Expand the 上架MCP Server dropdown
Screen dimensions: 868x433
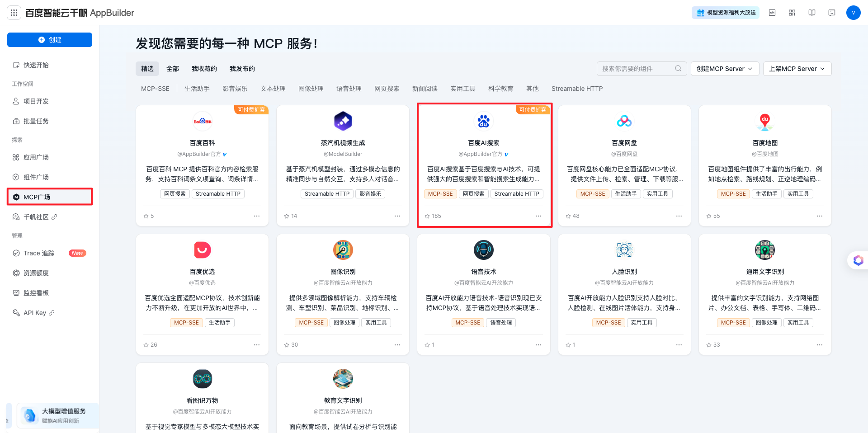click(x=797, y=69)
